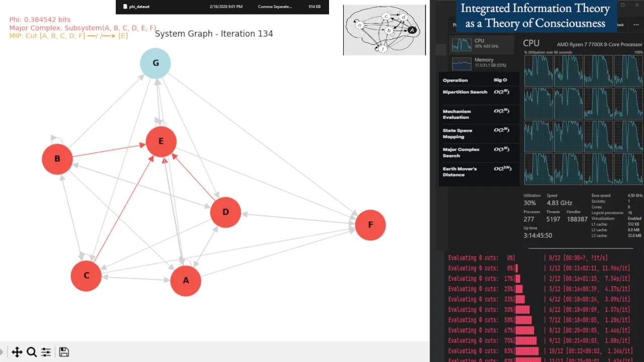The width and height of the screenshot is (644, 362).
Task: Click node F in the system graph
Action: pyautogui.click(x=370, y=225)
